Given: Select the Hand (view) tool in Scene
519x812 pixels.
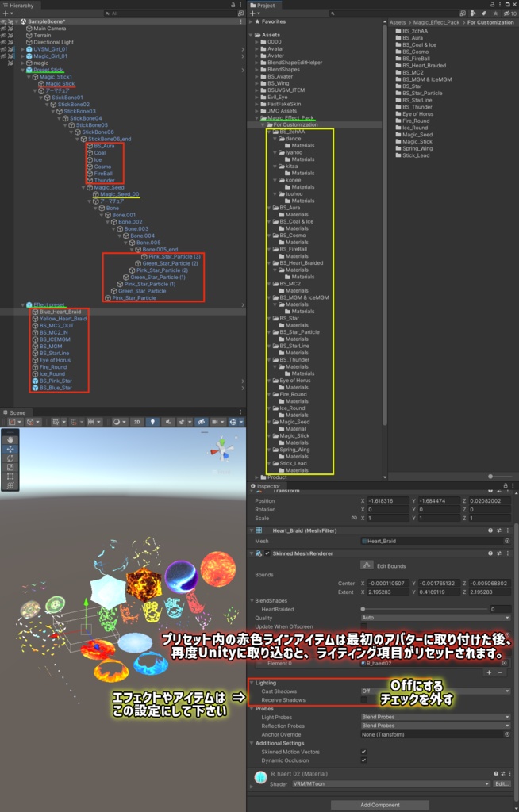Looking at the screenshot, I should coord(10,439).
